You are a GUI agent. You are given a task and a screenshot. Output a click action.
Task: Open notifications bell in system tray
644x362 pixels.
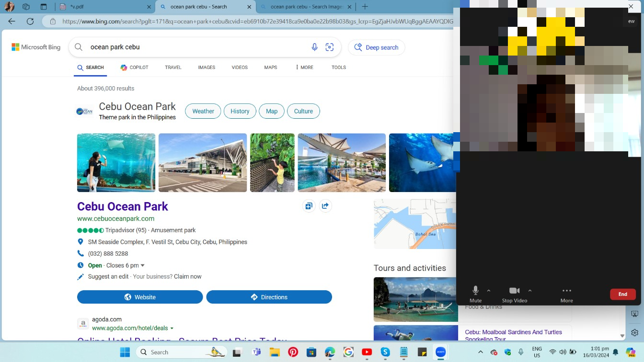click(616, 352)
